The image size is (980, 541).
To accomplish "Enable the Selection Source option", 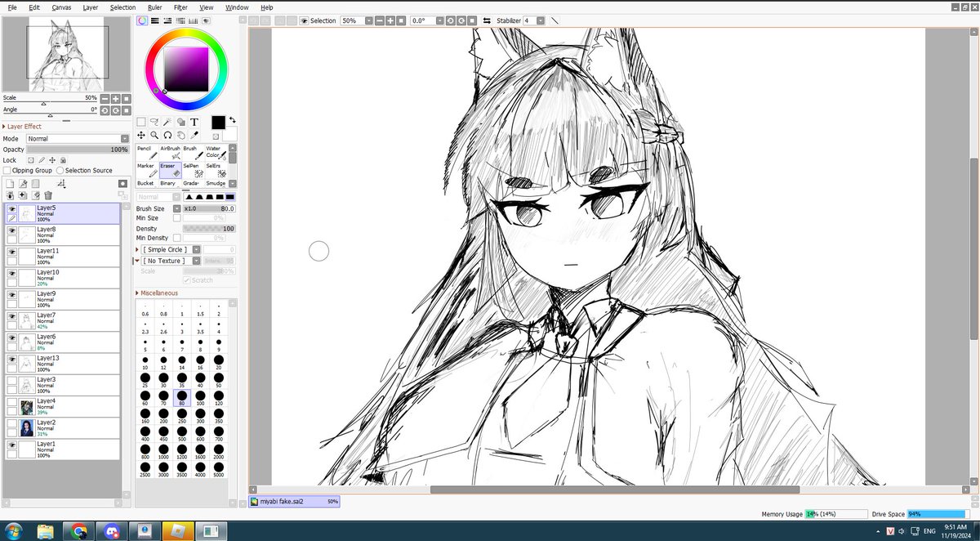I will click(60, 171).
